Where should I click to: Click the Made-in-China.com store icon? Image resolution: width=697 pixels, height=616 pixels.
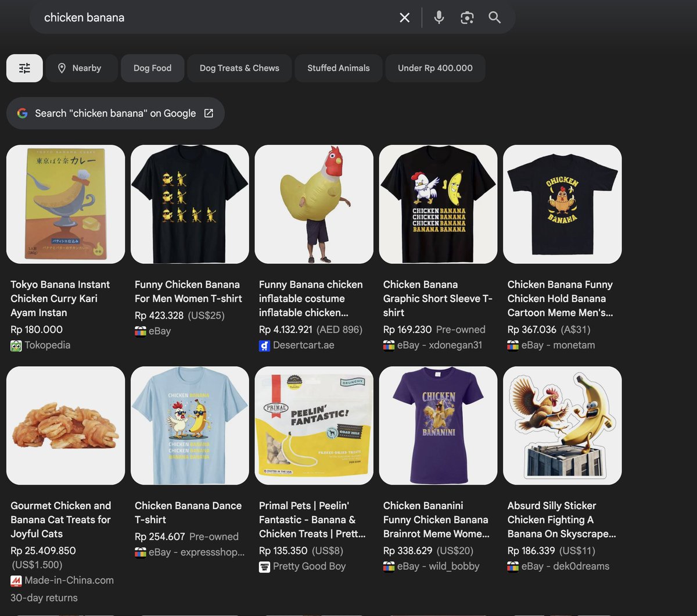tap(16, 581)
